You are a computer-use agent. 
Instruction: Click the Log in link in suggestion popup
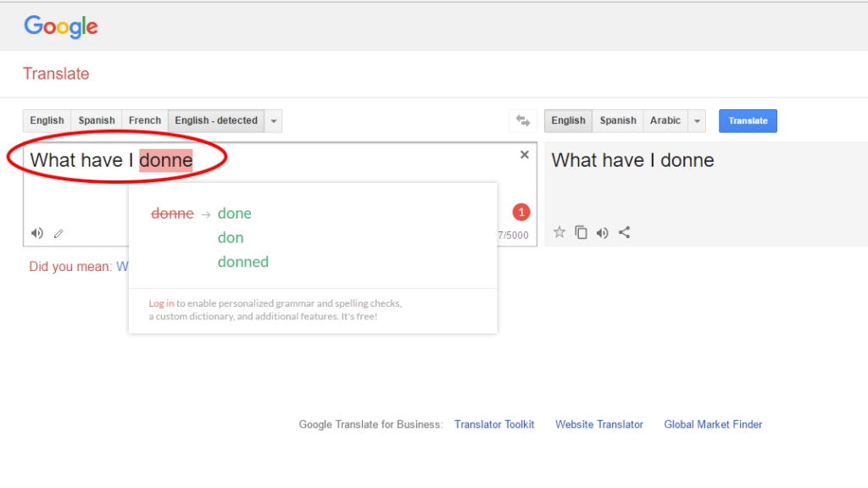pos(161,303)
